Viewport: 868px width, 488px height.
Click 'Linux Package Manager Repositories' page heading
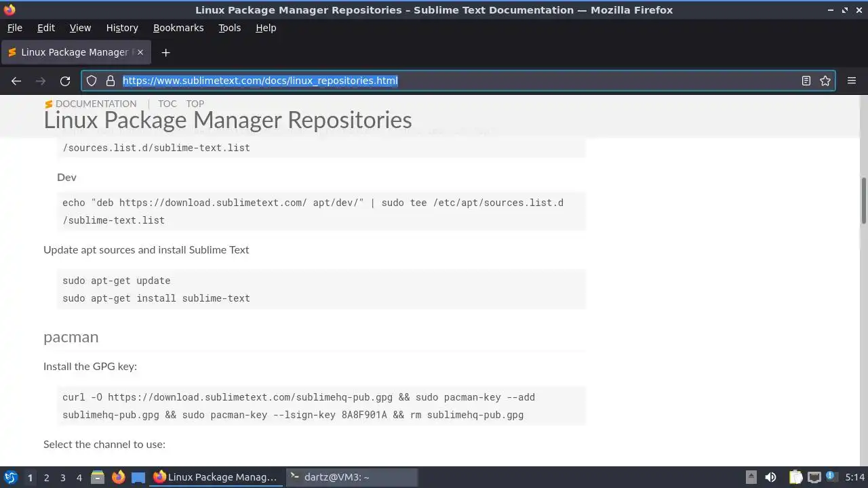coord(228,120)
